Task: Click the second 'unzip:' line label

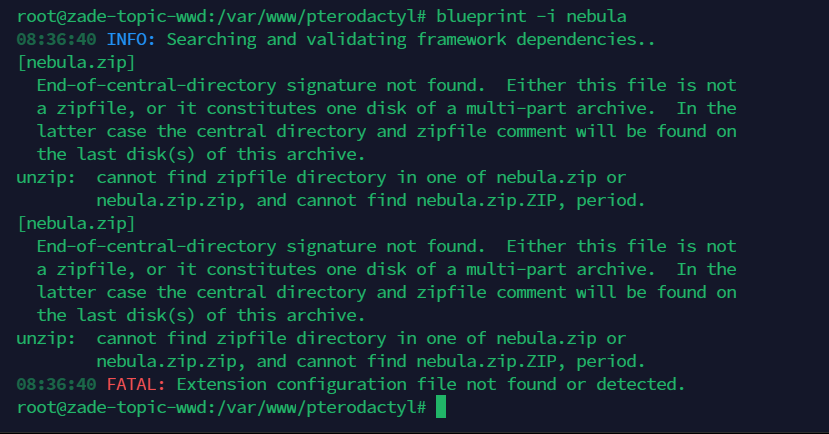Action: tap(47, 338)
